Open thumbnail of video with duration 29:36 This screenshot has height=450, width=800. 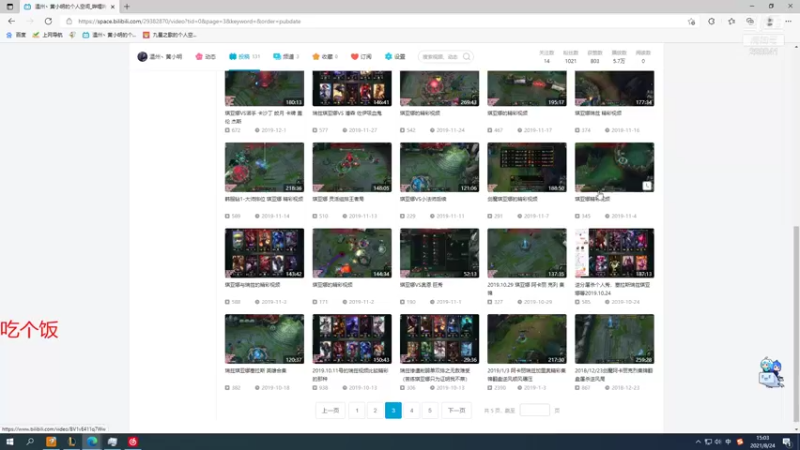[439, 339]
